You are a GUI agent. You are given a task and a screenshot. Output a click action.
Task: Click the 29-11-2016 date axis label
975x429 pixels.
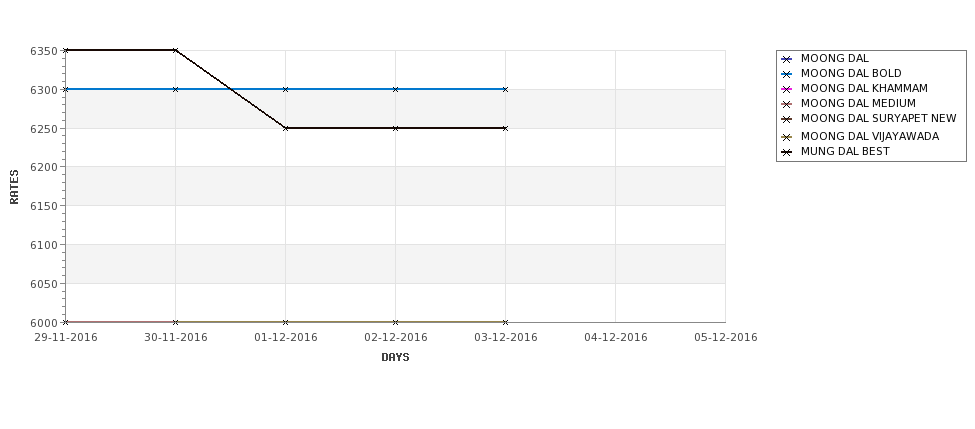[66, 337]
